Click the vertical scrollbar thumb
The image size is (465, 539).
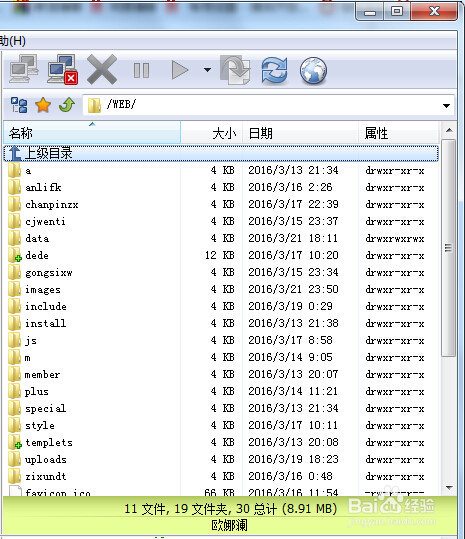[449, 248]
